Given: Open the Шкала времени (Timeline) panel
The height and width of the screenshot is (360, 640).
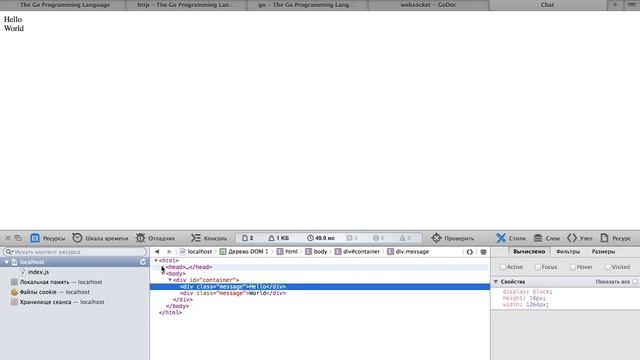Looking at the screenshot, I should point(100,238).
